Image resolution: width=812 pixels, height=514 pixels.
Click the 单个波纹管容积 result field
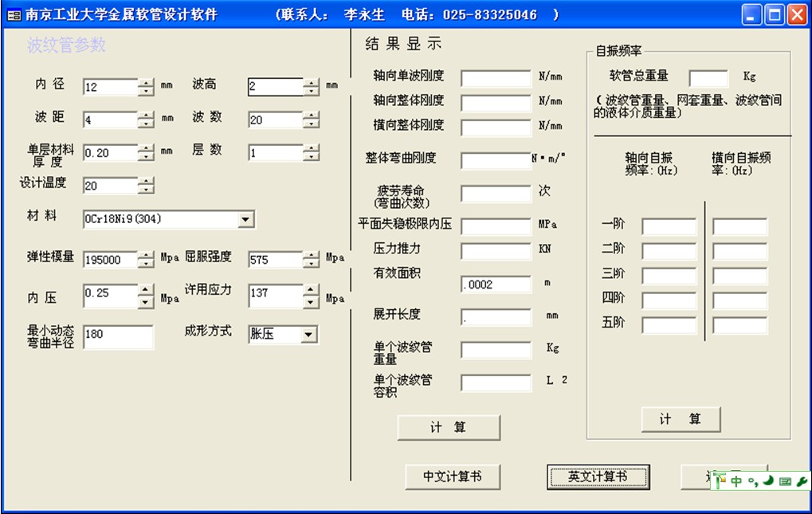point(496,383)
